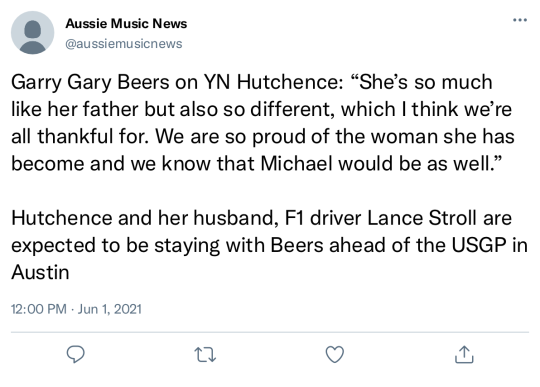Click the name Michael in the quote

(297, 164)
